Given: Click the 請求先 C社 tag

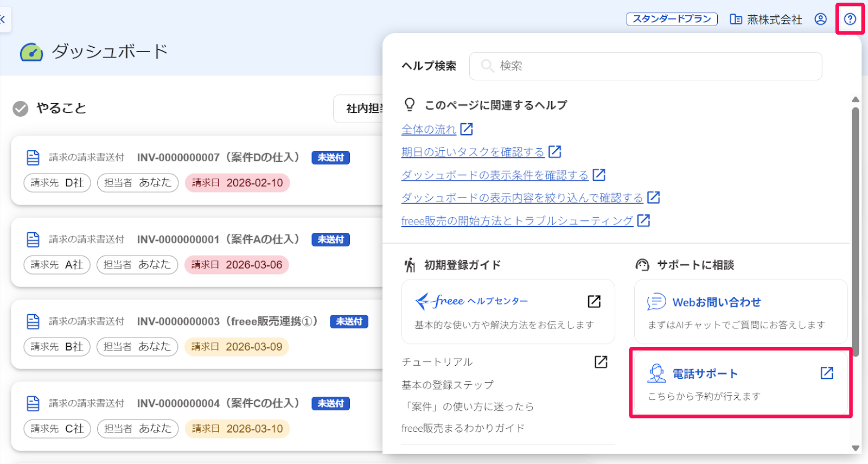Looking at the screenshot, I should tap(57, 429).
